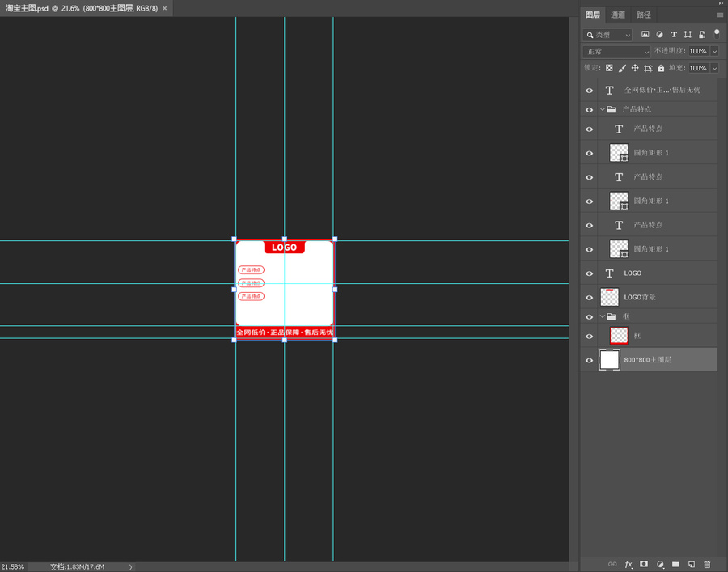The height and width of the screenshot is (572, 728).
Task: Click folder icon of 框 group
Action: click(x=612, y=316)
